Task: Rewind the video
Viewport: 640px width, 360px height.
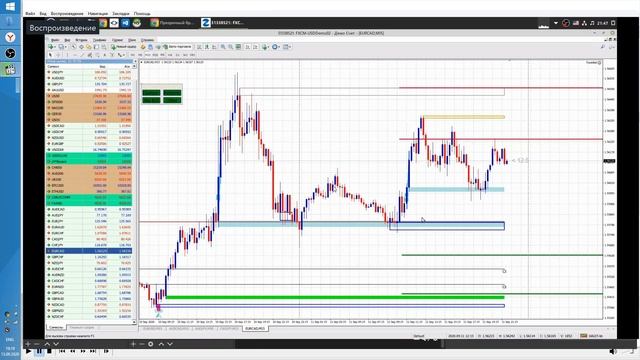Action: pos(73,351)
